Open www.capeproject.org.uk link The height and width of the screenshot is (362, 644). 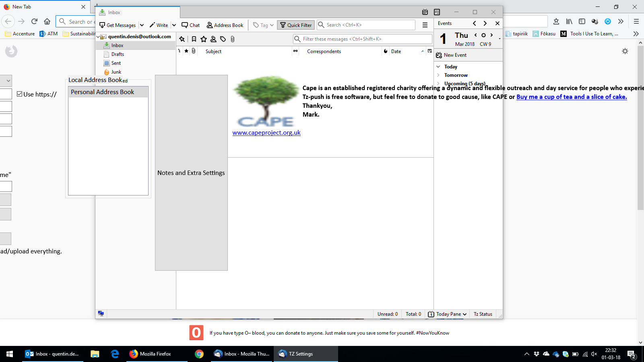tap(266, 133)
